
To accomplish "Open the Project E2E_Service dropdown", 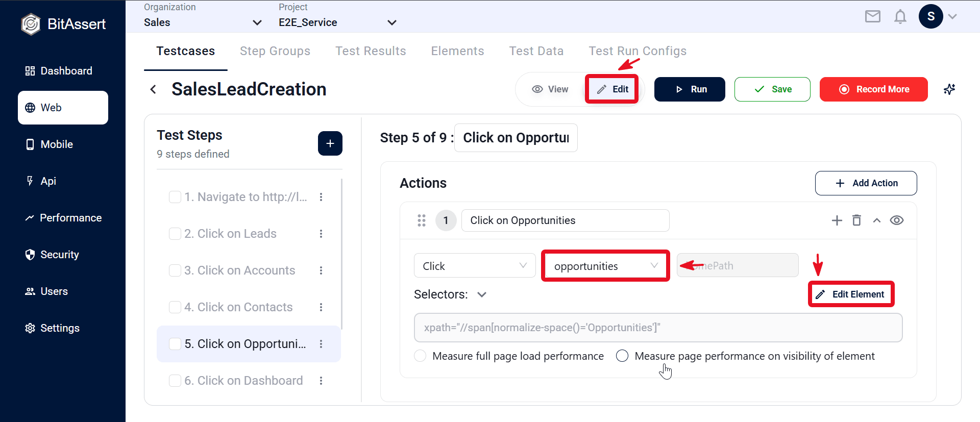I will pos(337,22).
